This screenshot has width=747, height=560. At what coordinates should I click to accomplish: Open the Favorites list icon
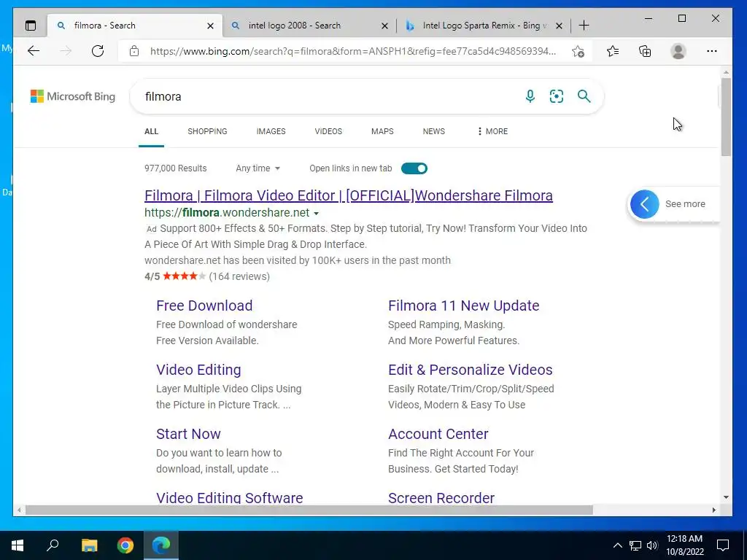coord(613,51)
